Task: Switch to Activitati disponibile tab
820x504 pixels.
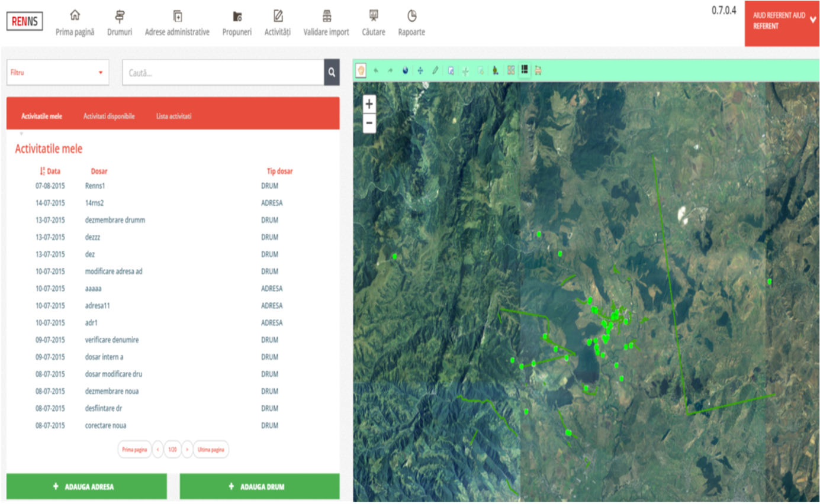Action: 109,117
